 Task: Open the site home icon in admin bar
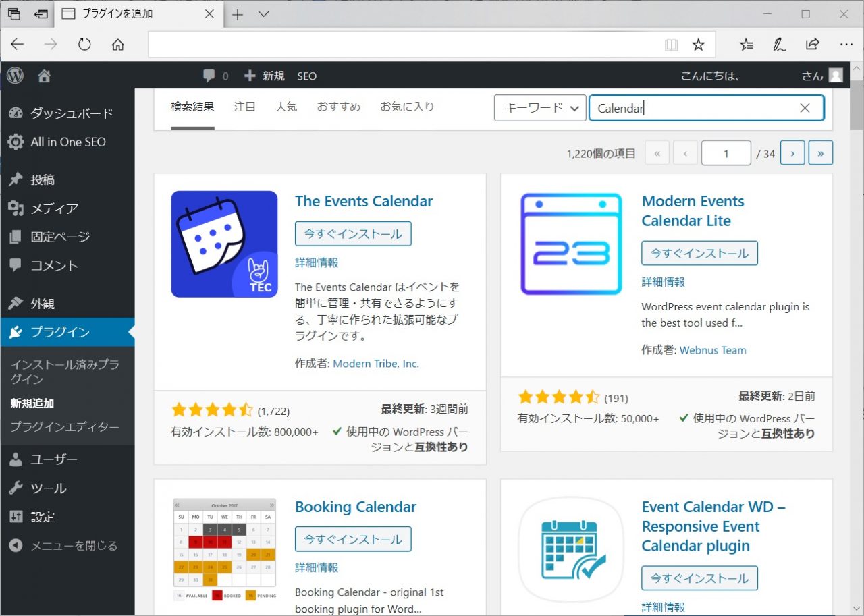click(45, 76)
